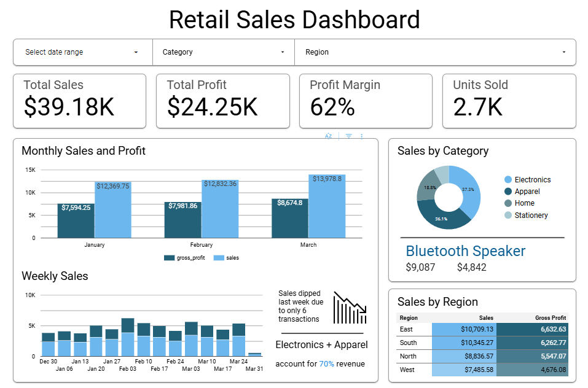This screenshot has height=388, width=588.
Task: Select the Total Sales scorecard
Action: click(x=79, y=101)
